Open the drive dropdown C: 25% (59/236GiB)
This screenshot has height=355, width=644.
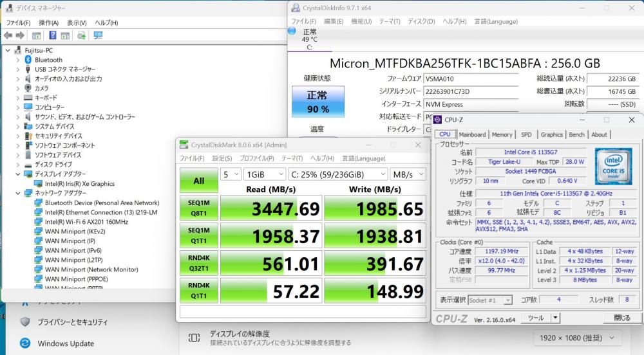(x=338, y=174)
